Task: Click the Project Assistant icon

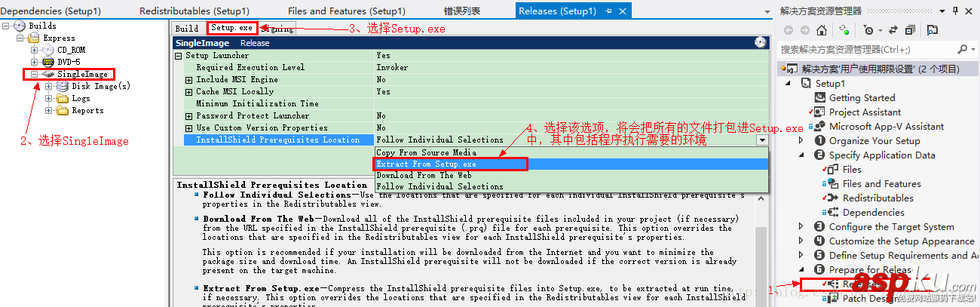Action: point(820,112)
